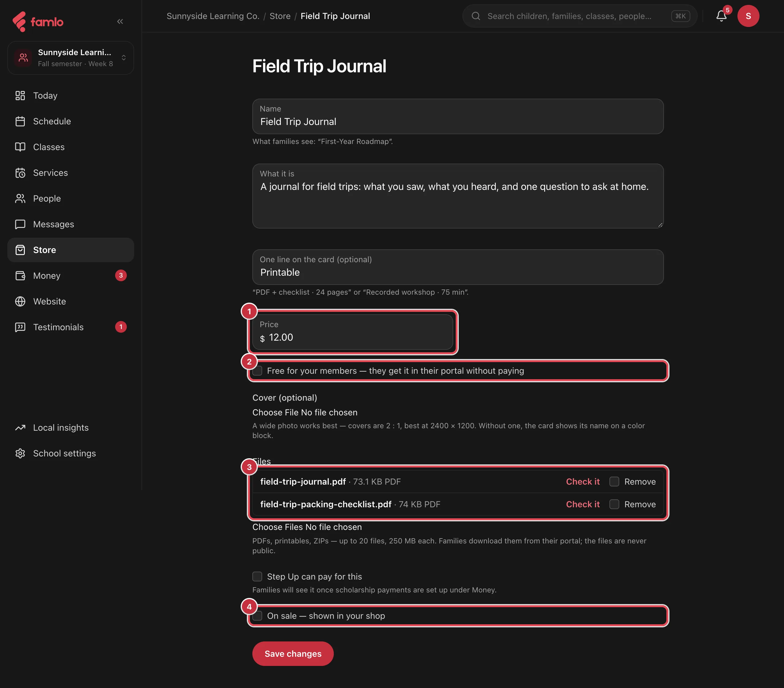Click the ⌘K shortcut badge
Screen dimensions: 784x688
(x=680, y=16)
